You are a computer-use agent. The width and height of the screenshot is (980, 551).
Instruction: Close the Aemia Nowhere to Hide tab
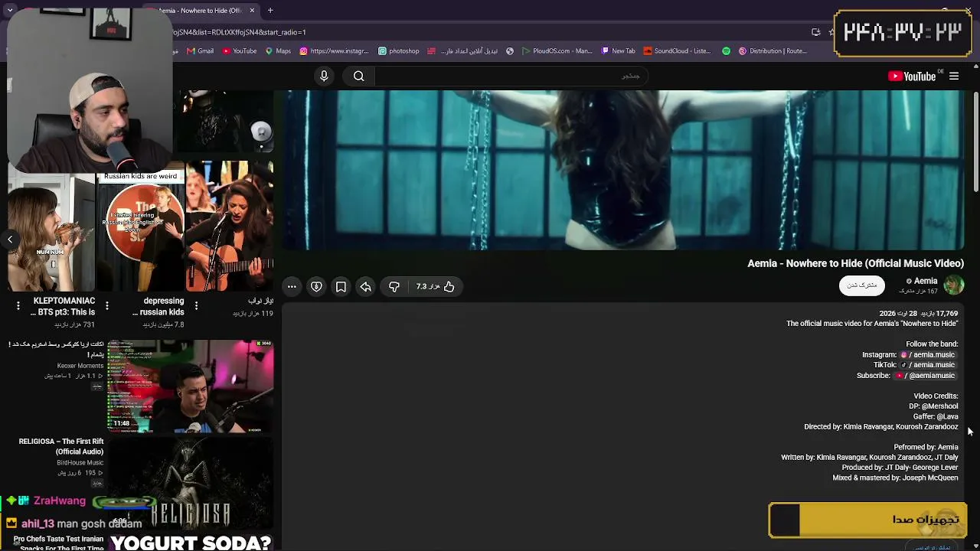[252, 11]
